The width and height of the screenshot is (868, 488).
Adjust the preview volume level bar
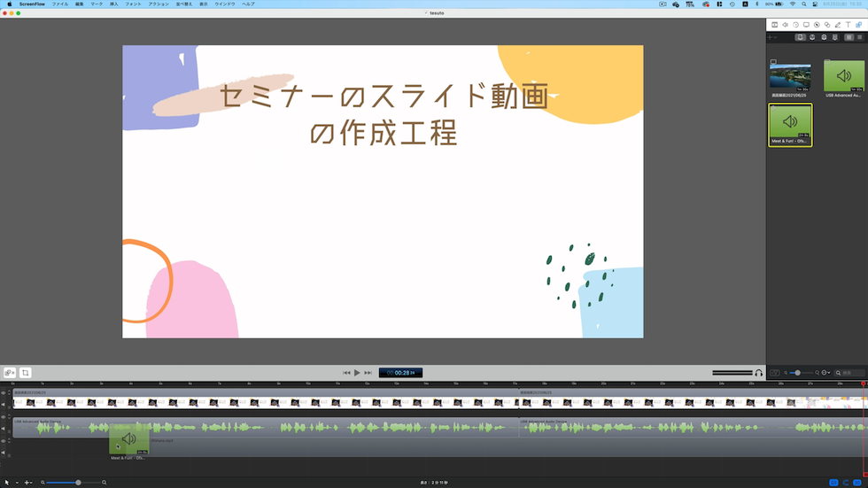pos(732,373)
